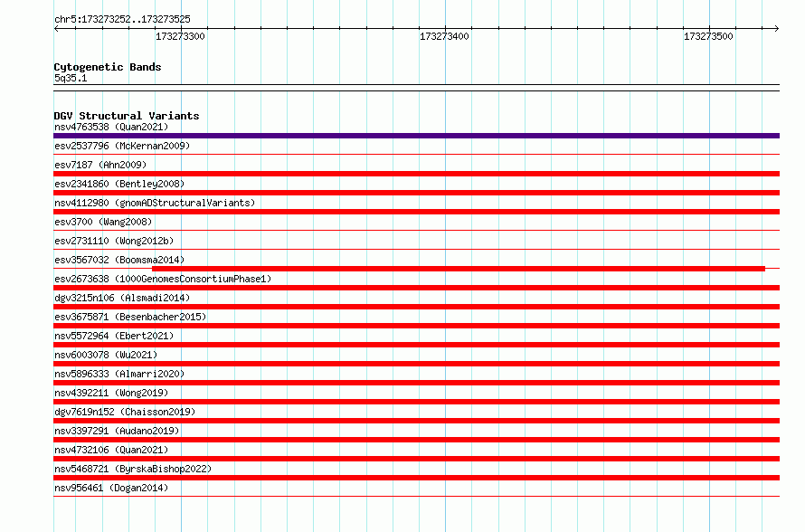The height and width of the screenshot is (532, 805).
Task: Open the esv3675871 (Besenbacher2015) label
Action: (x=130, y=317)
